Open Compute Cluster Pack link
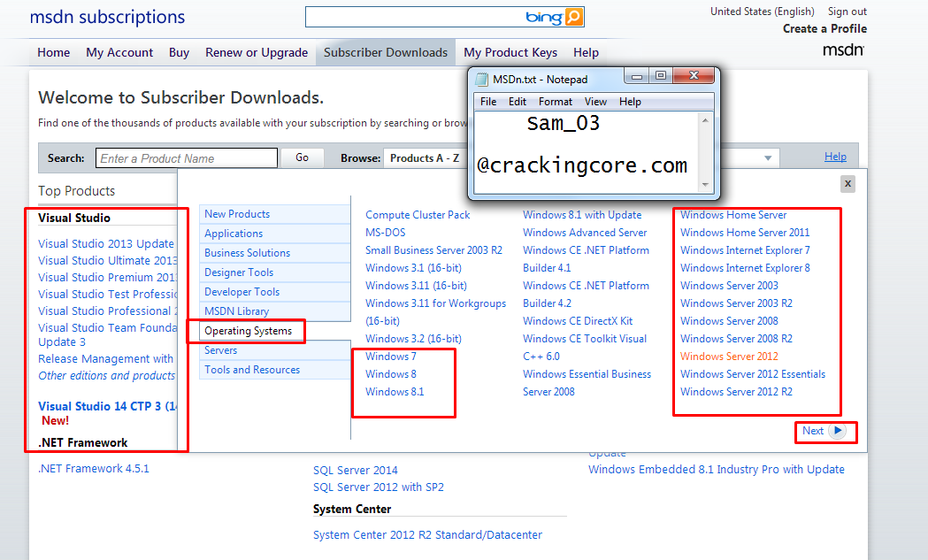Image resolution: width=928 pixels, height=560 pixels. point(418,215)
